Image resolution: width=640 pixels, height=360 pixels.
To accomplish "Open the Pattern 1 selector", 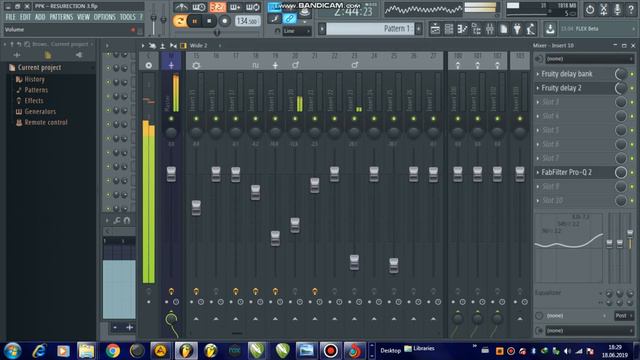I will (x=370, y=29).
